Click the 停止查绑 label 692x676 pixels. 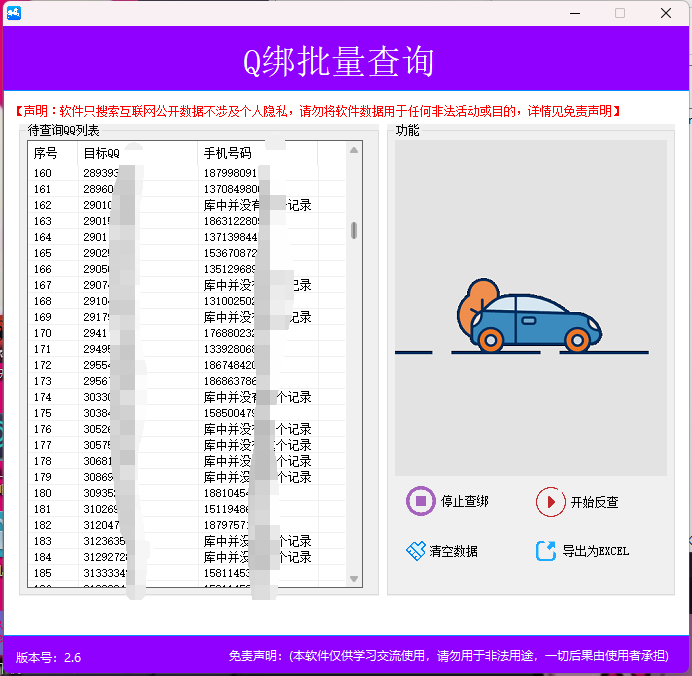[x=465, y=501]
